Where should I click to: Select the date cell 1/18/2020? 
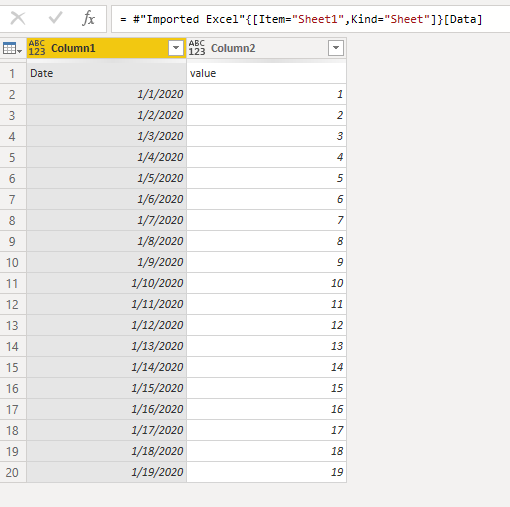click(106, 451)
